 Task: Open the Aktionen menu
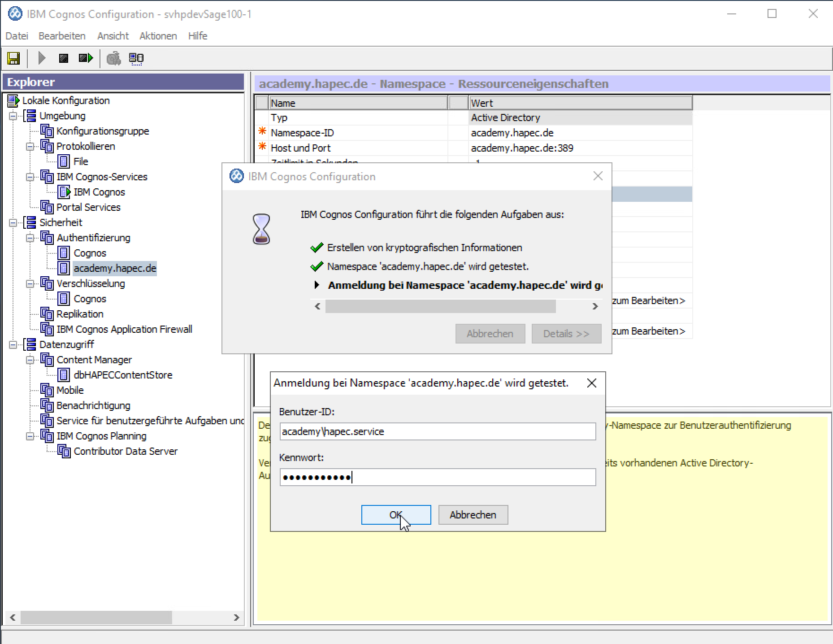point(158,36)
